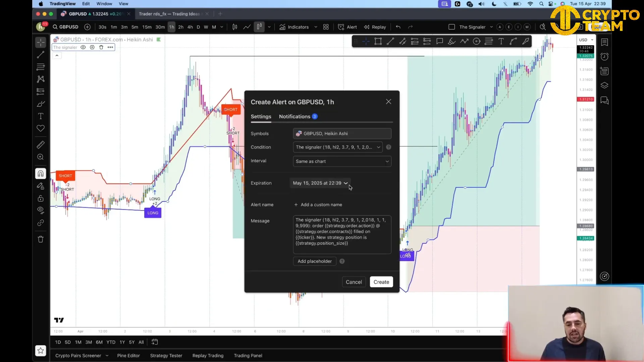
Task: Select the ruler measure tool
Action: coord(41,145)
